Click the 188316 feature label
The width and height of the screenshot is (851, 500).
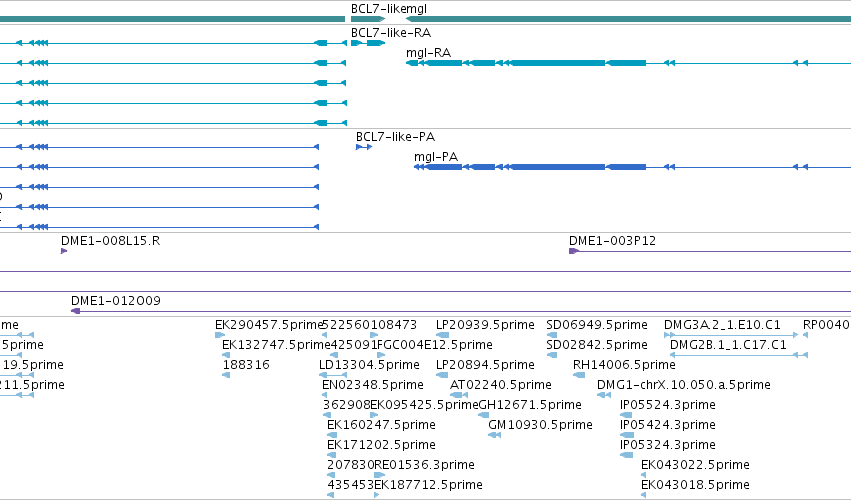tap(246, 365)
